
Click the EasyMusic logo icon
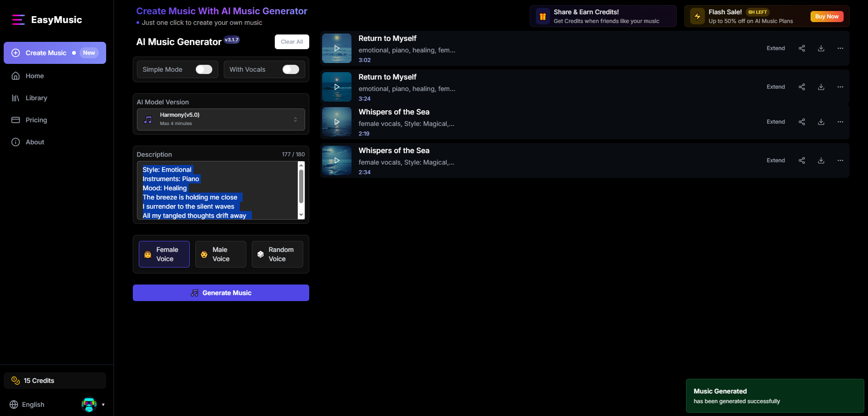point(18,20)
